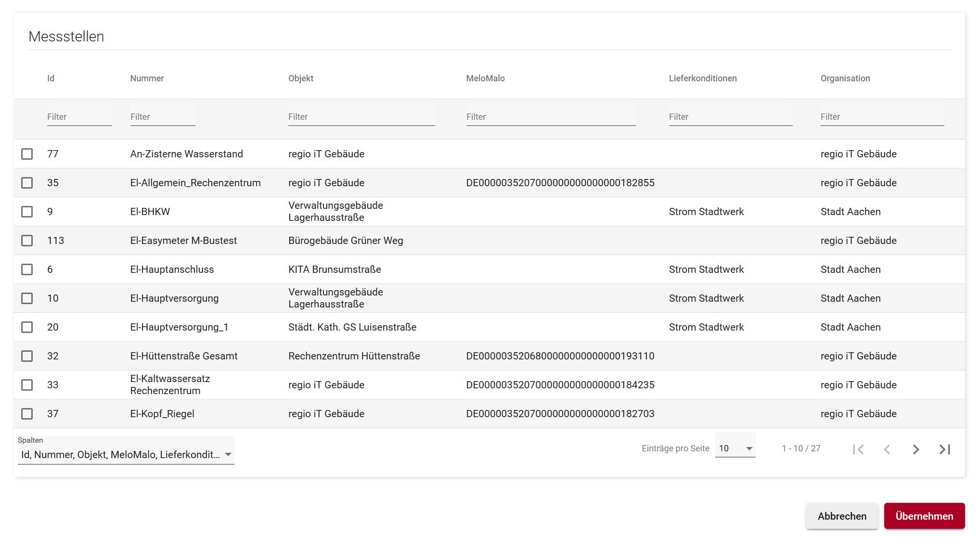Expand the page size selector arrow

pyautogui.click(x=748, y=448)
